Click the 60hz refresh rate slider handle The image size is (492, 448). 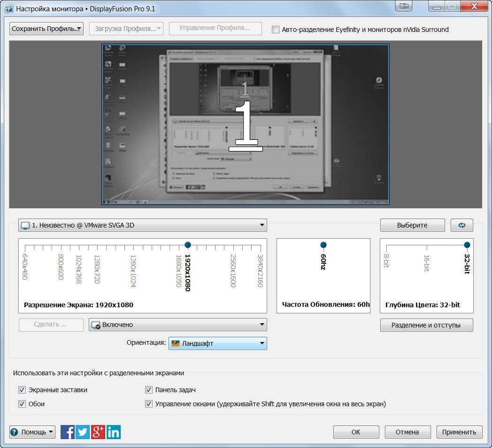[323, 245]
